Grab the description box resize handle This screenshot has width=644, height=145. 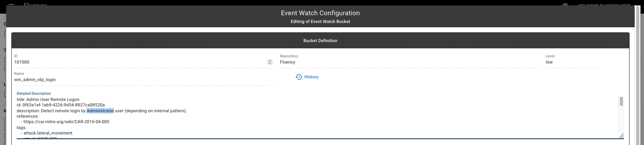pyautogui.click(x=621, y=135)
